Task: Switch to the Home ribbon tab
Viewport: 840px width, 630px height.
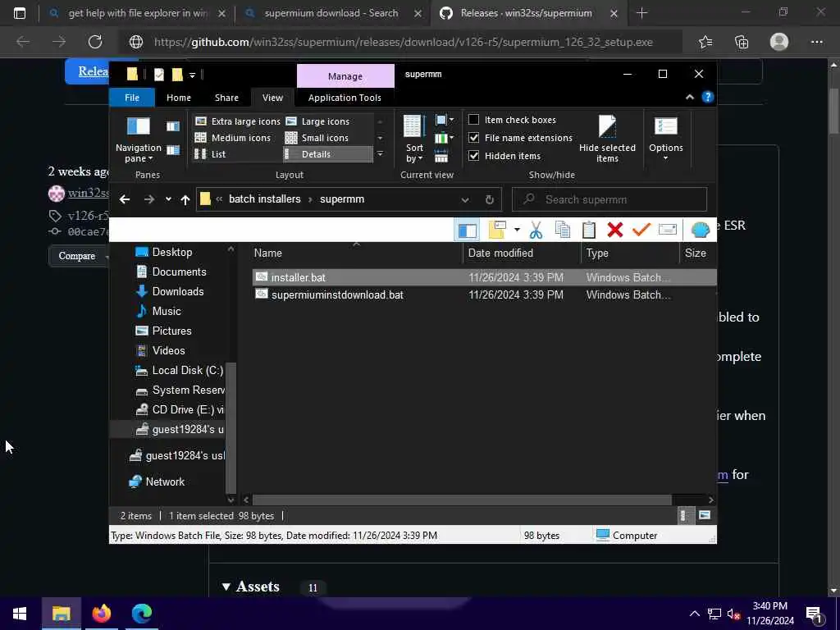Action: pos(178,98)
